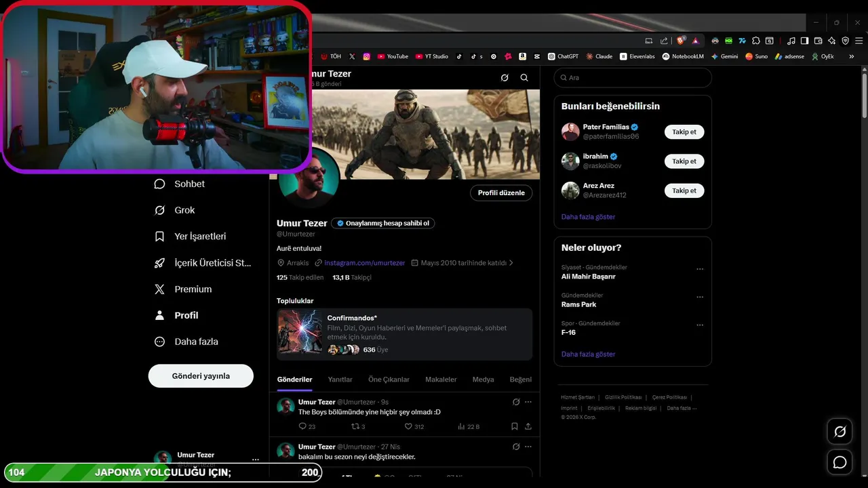
Task: Open more options for Ali Mahir Başarır trend
Action: pyautogui.click(x=700, y=269)
